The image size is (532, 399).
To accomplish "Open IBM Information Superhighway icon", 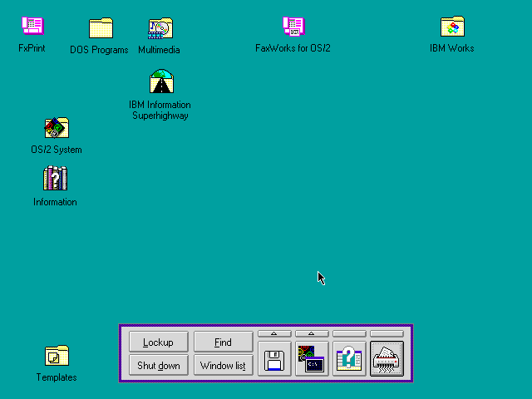I will coord(161,81).
